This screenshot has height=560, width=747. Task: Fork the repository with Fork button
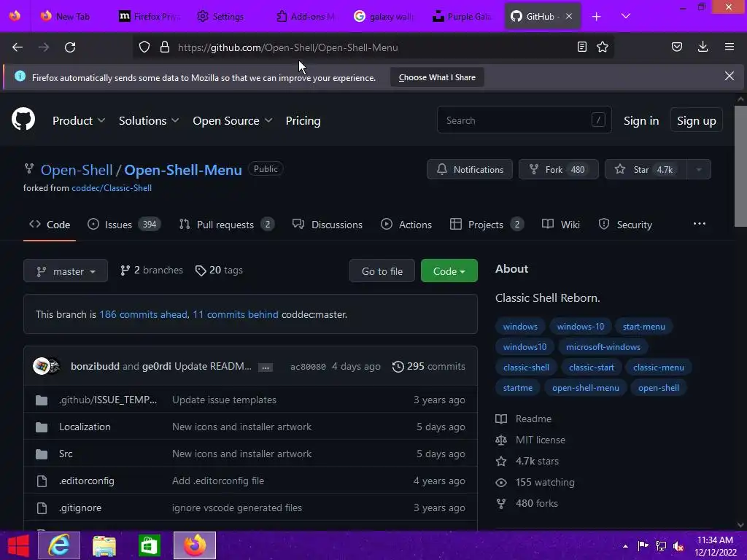coord(558,169)
